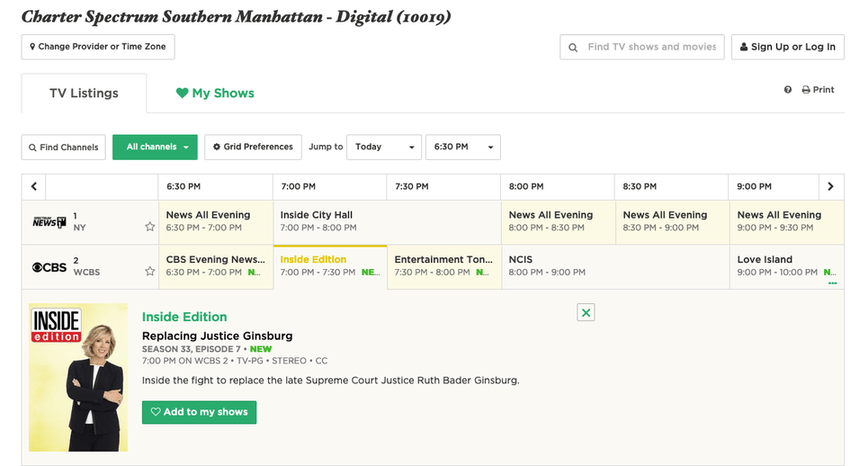Go to earlier times with left arrow
Screen dimensions: 868x466
tap(34, 186)
